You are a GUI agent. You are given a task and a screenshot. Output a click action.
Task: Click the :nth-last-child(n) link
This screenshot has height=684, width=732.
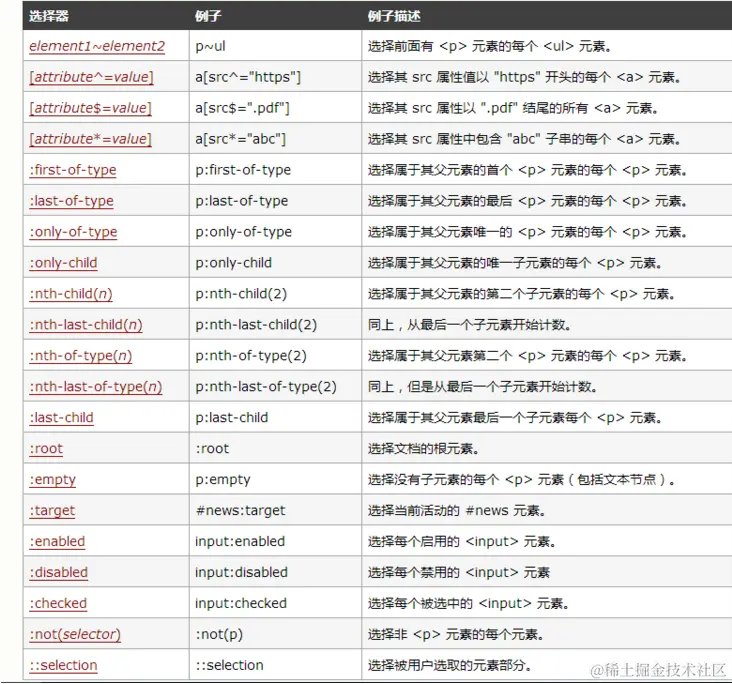point(86,324)
